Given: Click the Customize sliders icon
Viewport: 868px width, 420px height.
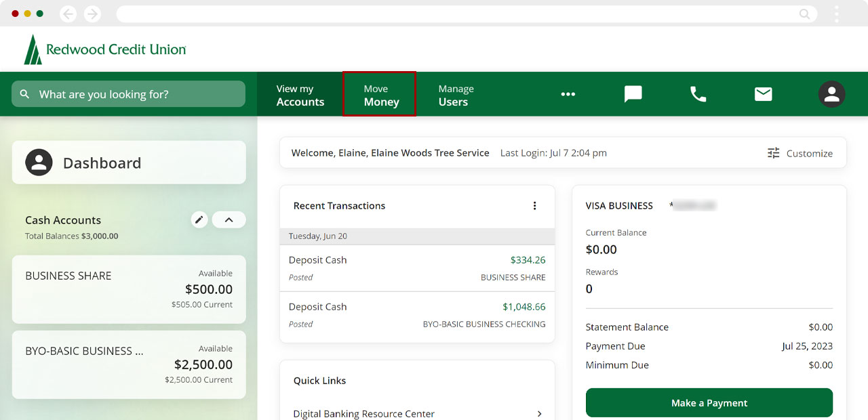Looking at the screenshot, I should click(x=774, y=153).
